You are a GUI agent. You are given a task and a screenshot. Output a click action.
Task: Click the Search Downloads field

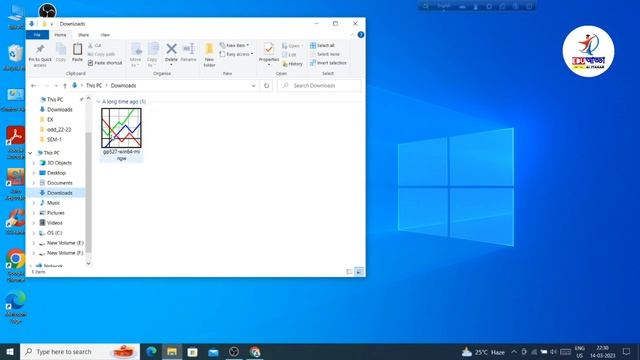coord(319,86)
